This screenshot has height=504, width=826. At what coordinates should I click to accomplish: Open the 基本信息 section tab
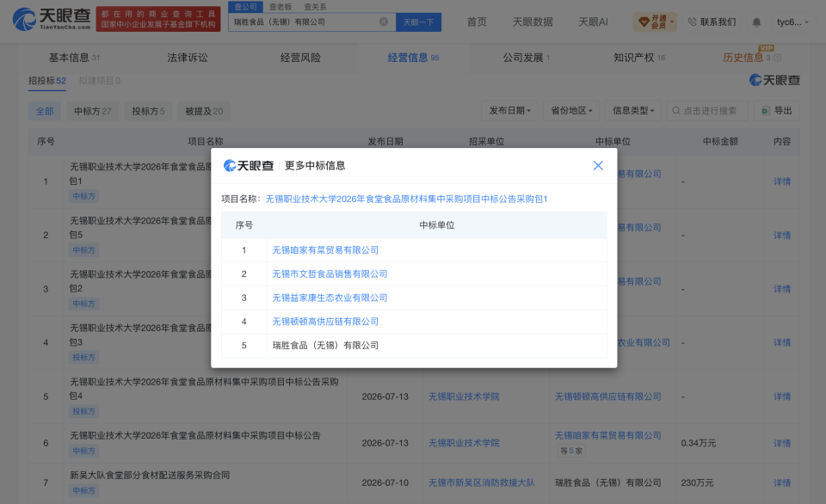pos(74,58)
